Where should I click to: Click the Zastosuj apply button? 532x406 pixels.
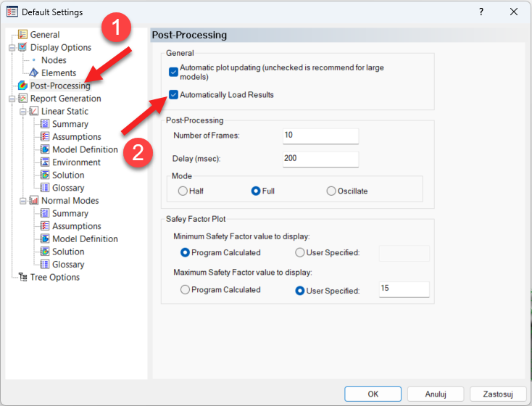(x=497, y=394)
